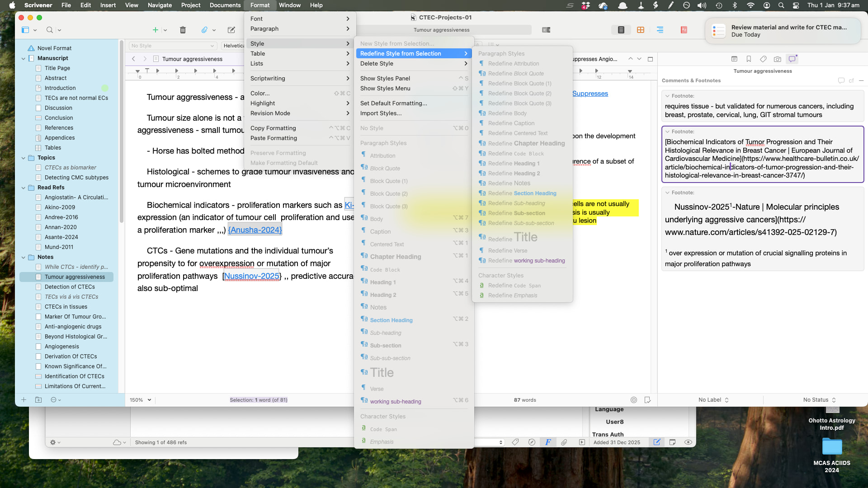Open the Snapshots inspector camera icon
The image size is (868, 488).
[x=777, y=59]
